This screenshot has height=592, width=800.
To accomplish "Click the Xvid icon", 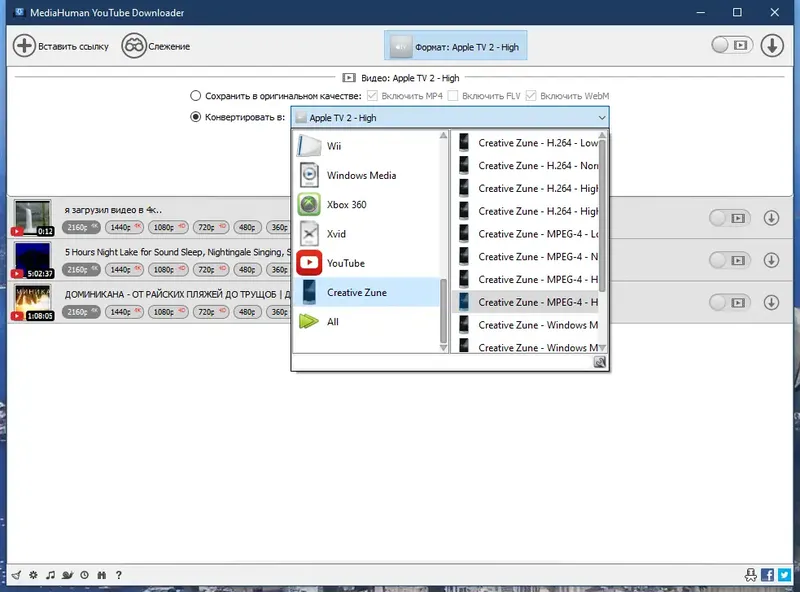I will (309, 234).
